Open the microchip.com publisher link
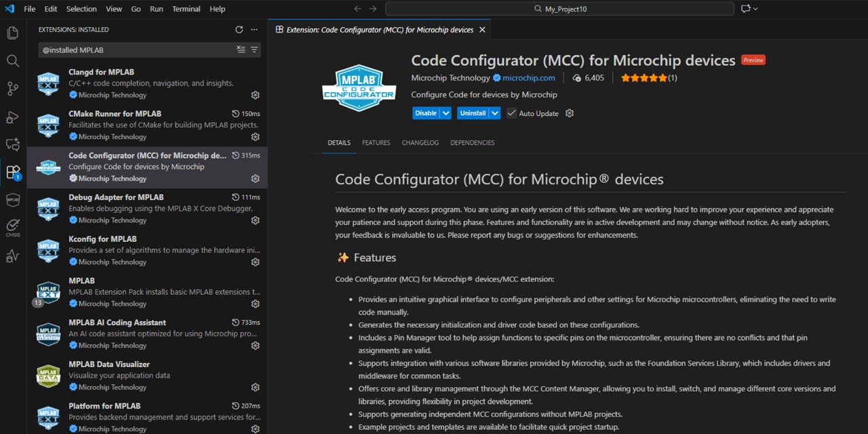 (528, 78)
